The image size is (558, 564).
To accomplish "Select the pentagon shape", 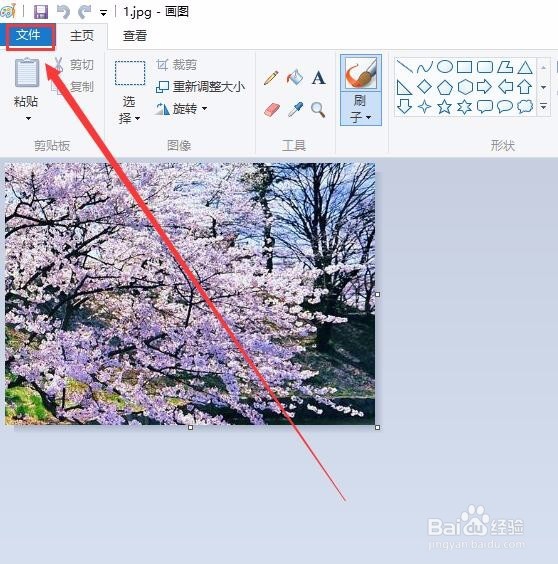I will pos(445,87).
